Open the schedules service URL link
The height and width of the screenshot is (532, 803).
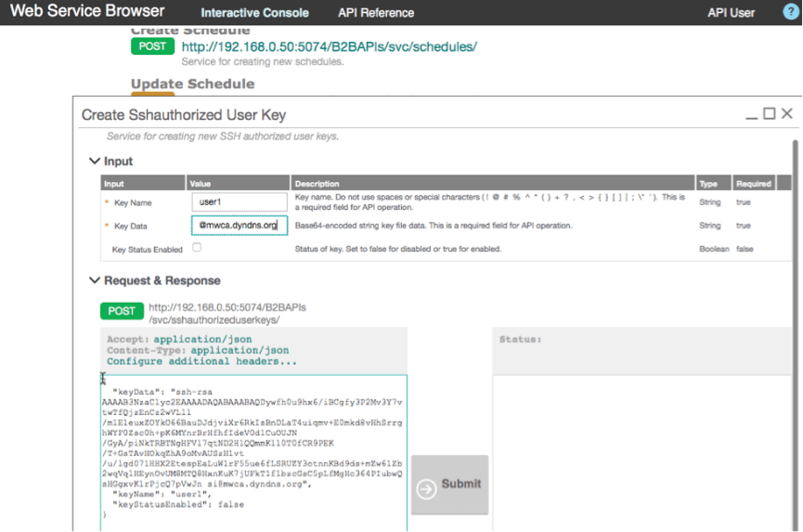pos(330,46)
